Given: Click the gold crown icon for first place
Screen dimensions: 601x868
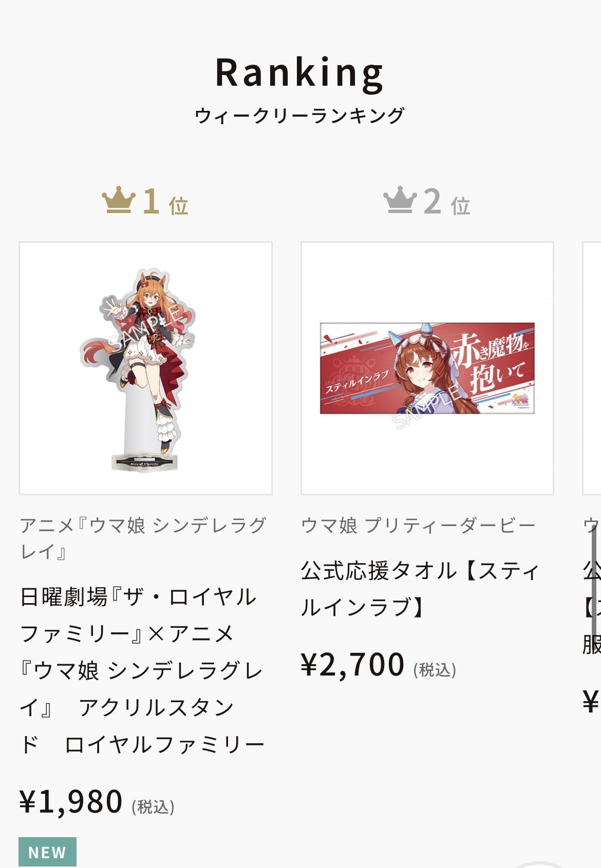Looking at the screenshot, I should 119,200.
